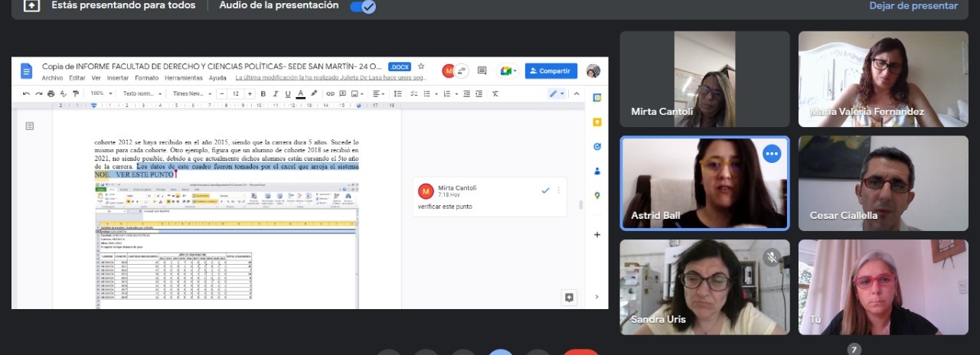Open the text color picker (underlined A)
Image resolution: width=980 pixels, height=355 pixels.
[300, 93]
